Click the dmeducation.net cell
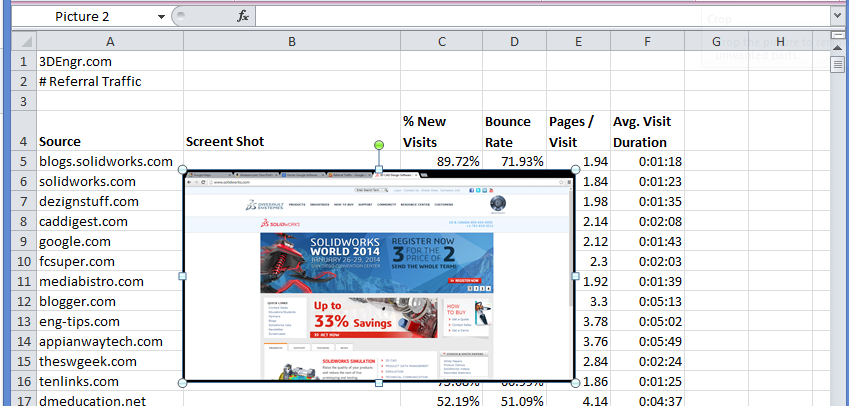The height and width of the screenshot is (406, 849). click(x=110, y=400)
